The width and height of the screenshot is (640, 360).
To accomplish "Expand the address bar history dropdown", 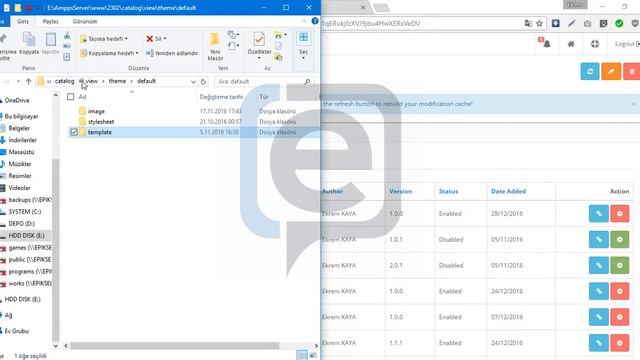I will 193,82.
